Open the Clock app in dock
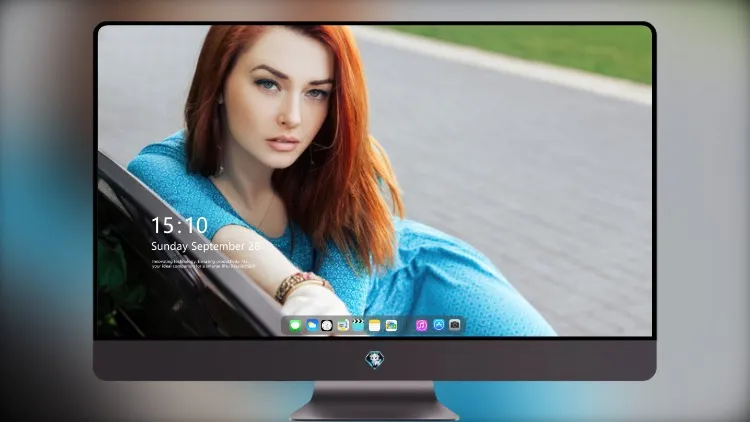Viewport: 750px width, 422px height. coord(327,325)
